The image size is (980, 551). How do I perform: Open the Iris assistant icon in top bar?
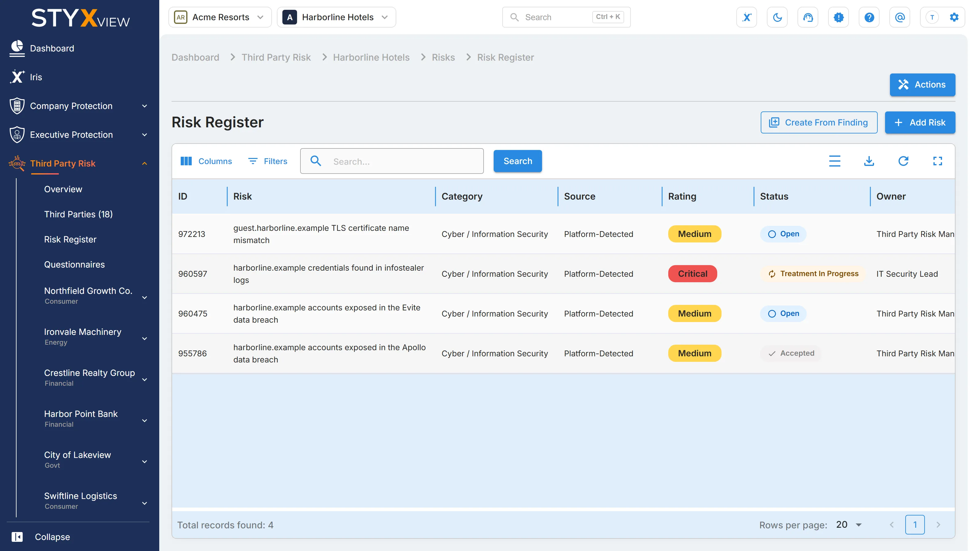pos(746,17)
